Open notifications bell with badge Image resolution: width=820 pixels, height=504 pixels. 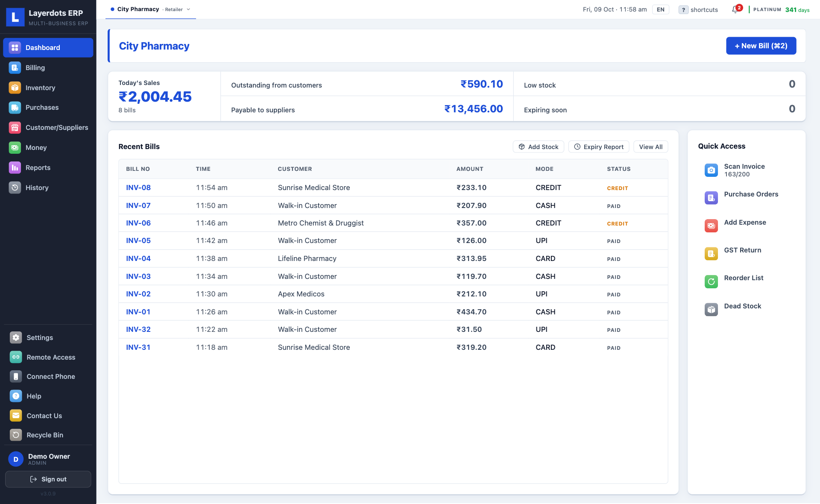point(736,9)
